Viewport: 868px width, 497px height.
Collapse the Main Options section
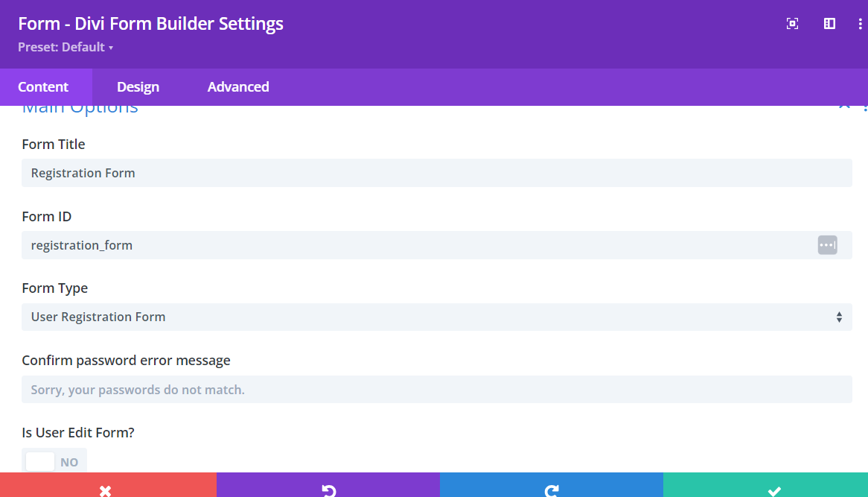pos(844,104)
